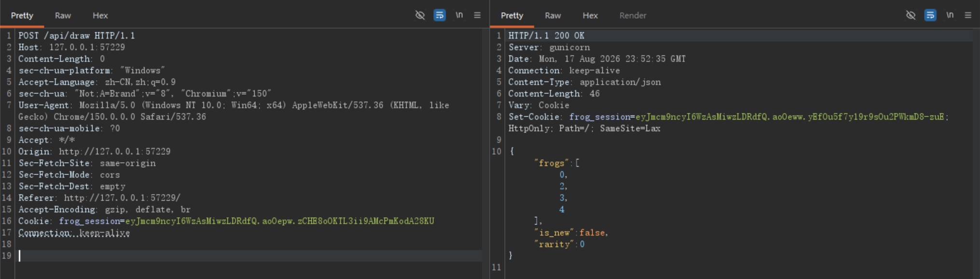The height and width of the screenshot is (279, 980).
Task: Select the response Pretty tab
Action: coord(512,15)
